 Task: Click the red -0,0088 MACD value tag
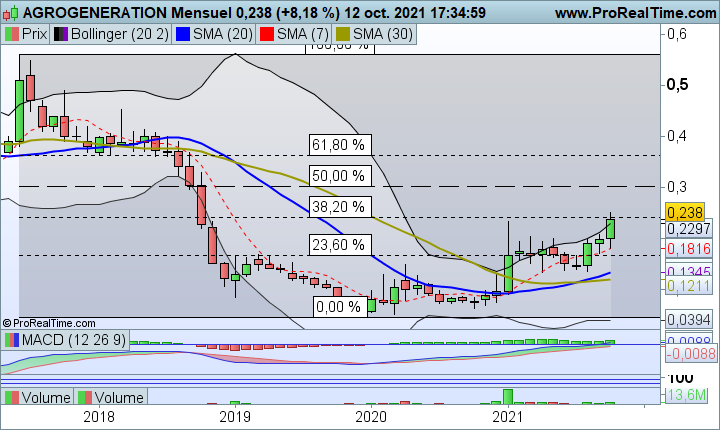[691, 353]
